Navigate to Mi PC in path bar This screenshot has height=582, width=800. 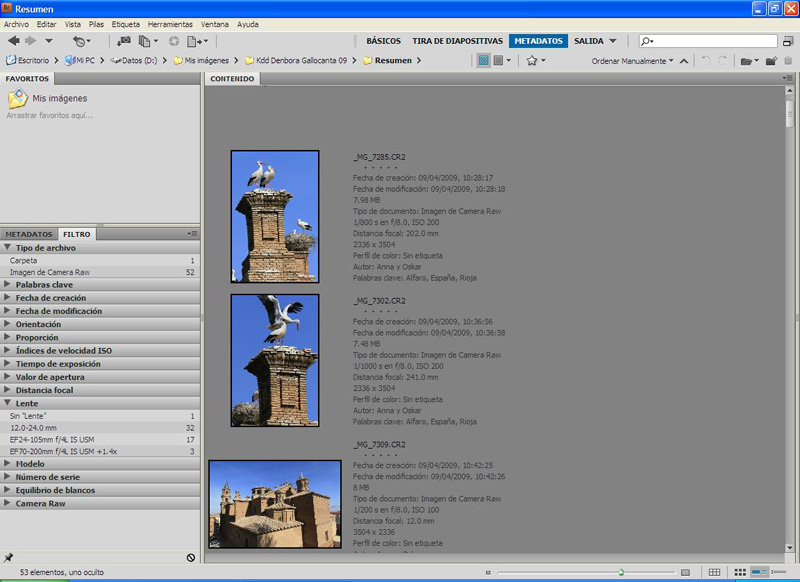click(x=80, y=60)
